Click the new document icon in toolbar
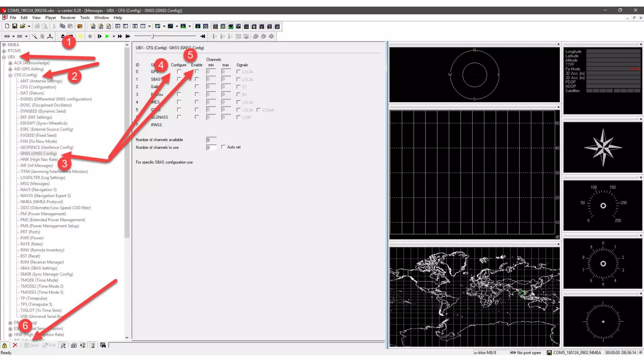 (7, 26)
